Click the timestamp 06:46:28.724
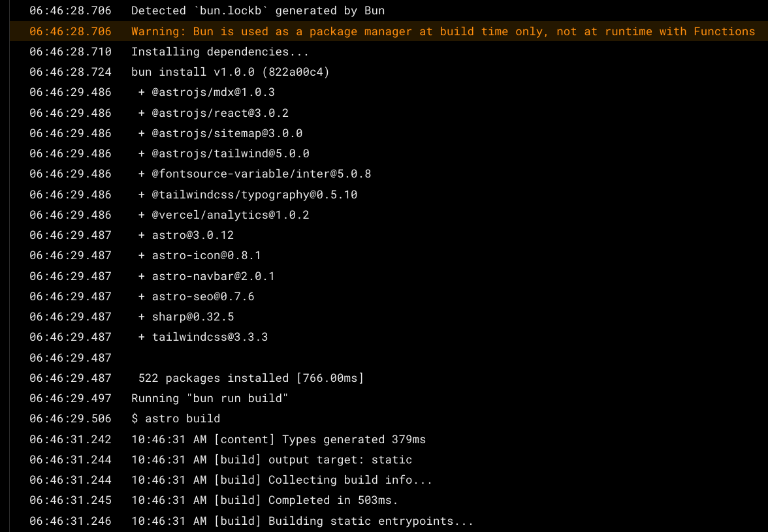 pos(71,72)
